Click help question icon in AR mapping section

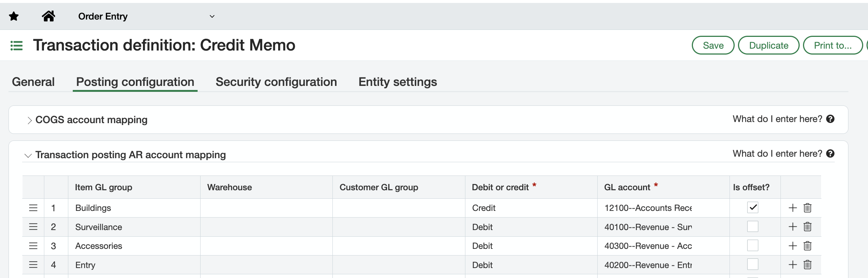pyautogui.click(x=830, y=154)
